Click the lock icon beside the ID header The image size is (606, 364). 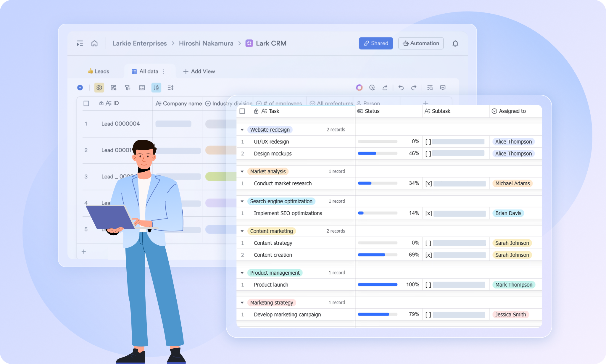coord(101,103)
